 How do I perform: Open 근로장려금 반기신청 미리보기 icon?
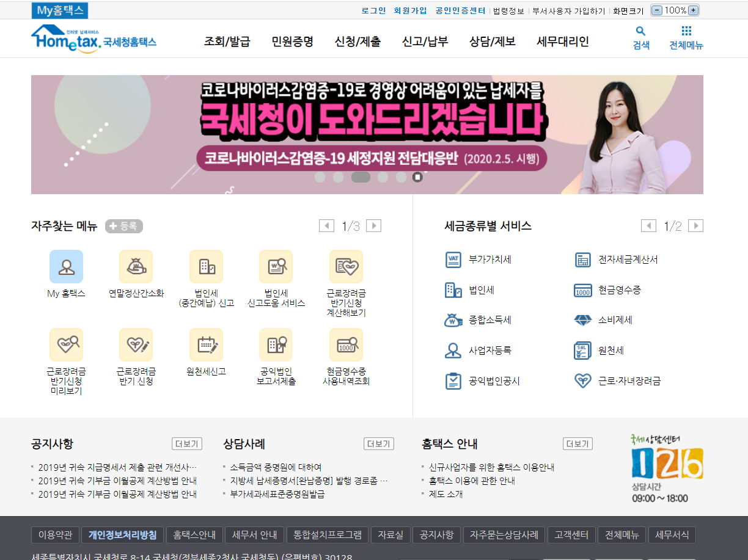tap(66, 344)
